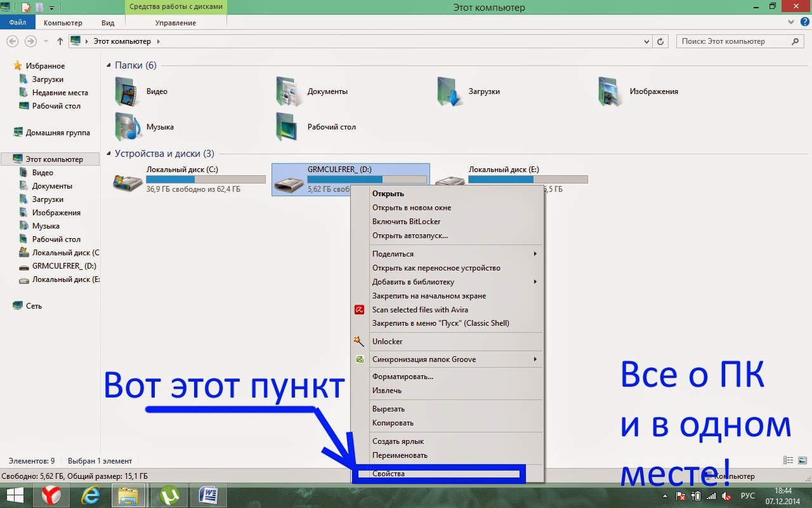Image resolution: width=812 pixels, height=508 pixels.
Task: Select Сеть in navigation pane
Action: coord(34,306)
